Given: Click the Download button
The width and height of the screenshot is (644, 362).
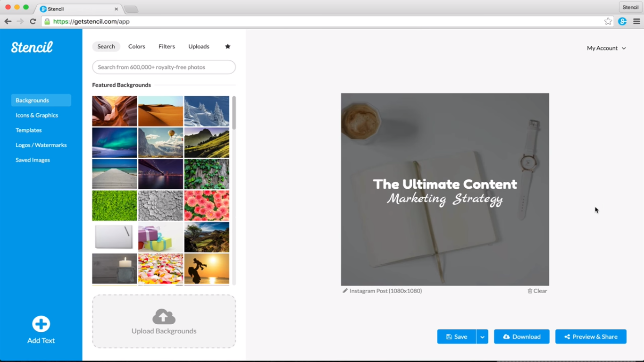Looking at the screenshot, I should pos(521,337).
